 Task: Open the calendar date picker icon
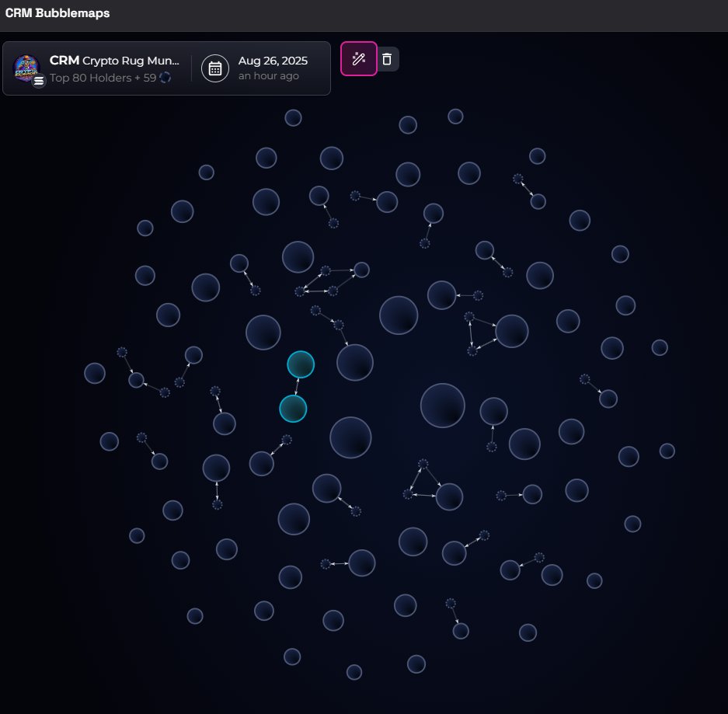[215, 68]
